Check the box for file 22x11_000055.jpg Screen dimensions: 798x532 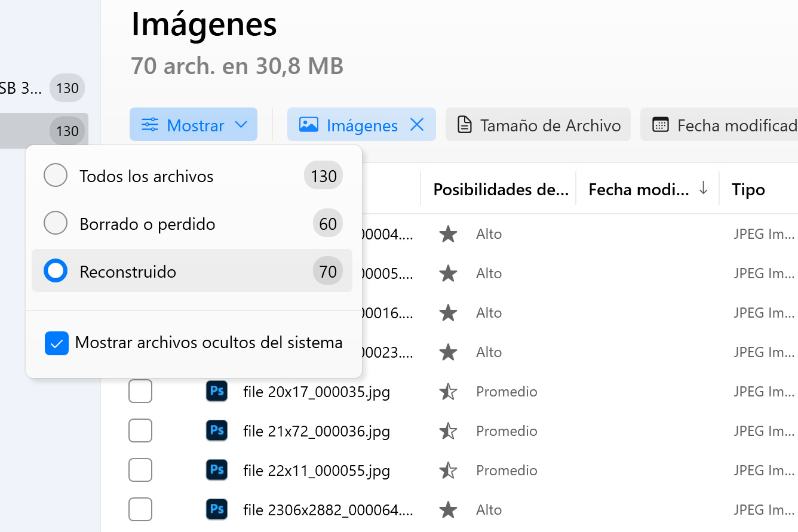coord(140,471)
